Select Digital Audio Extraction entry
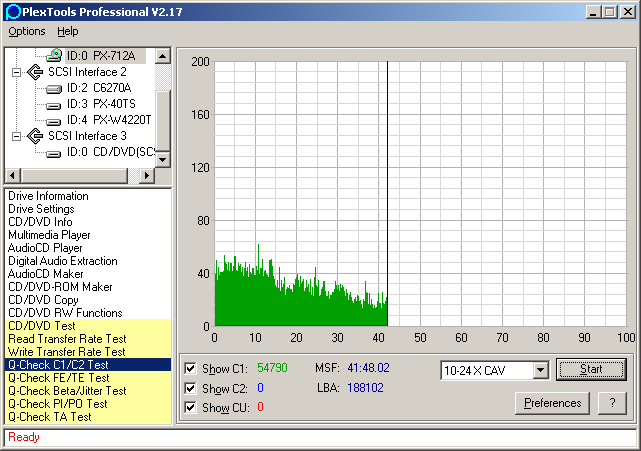 coord(88,261)
